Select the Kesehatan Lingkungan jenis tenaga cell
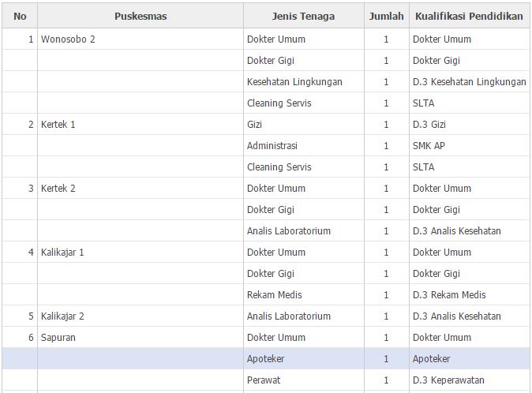 (294, 82)
